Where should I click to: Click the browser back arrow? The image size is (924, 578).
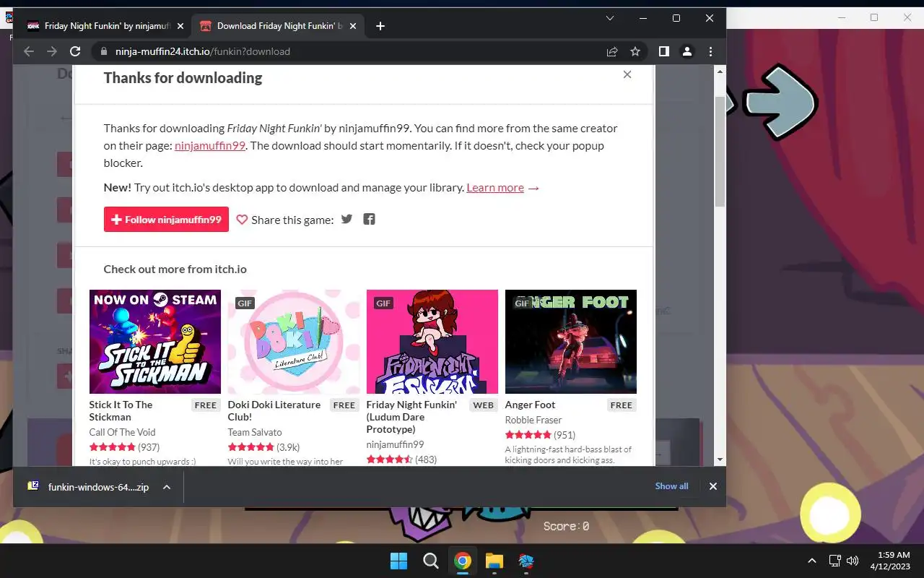[x=29, y=51]
